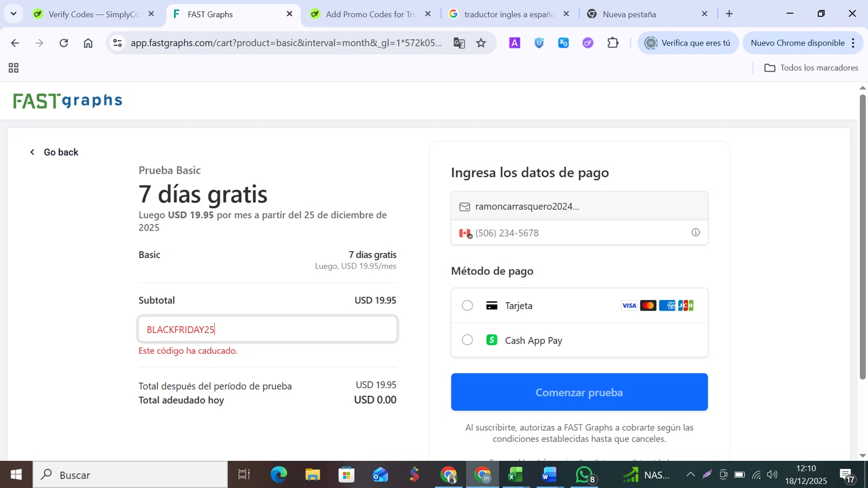Open Microsoft Edge from taskbar

click(x=278, y=475)
